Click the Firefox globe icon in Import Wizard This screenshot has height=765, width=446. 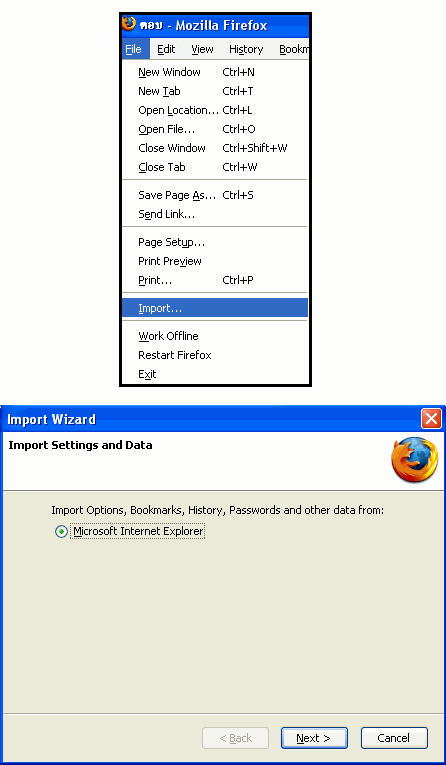coord(414,460)
